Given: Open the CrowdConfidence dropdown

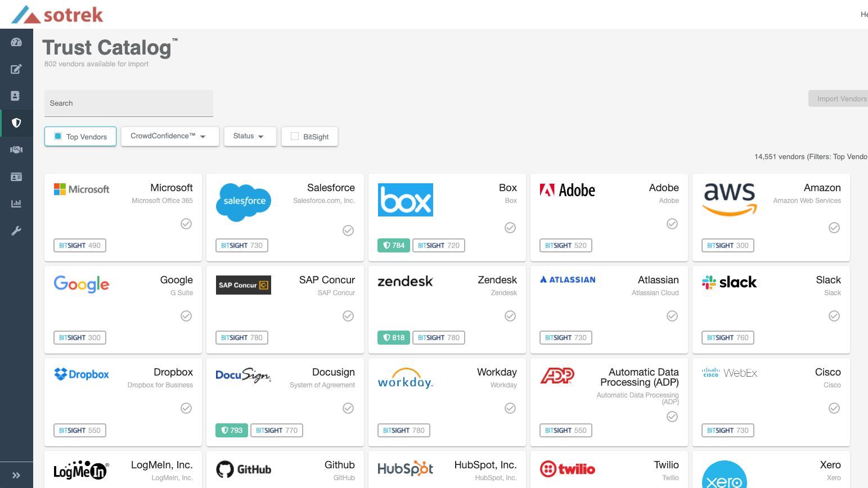Looking at the screenshot, I should [x=170, y=136].
